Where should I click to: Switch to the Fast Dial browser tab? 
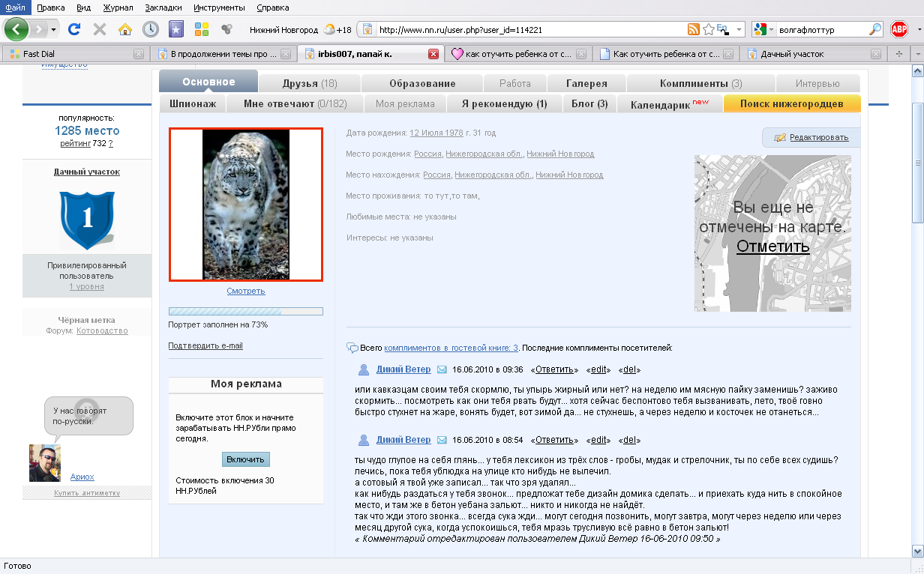pos(74,54)
